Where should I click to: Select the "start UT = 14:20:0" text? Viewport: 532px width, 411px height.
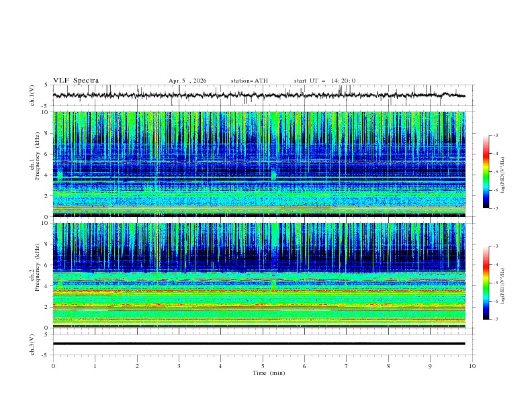click(x=324, y=81)
